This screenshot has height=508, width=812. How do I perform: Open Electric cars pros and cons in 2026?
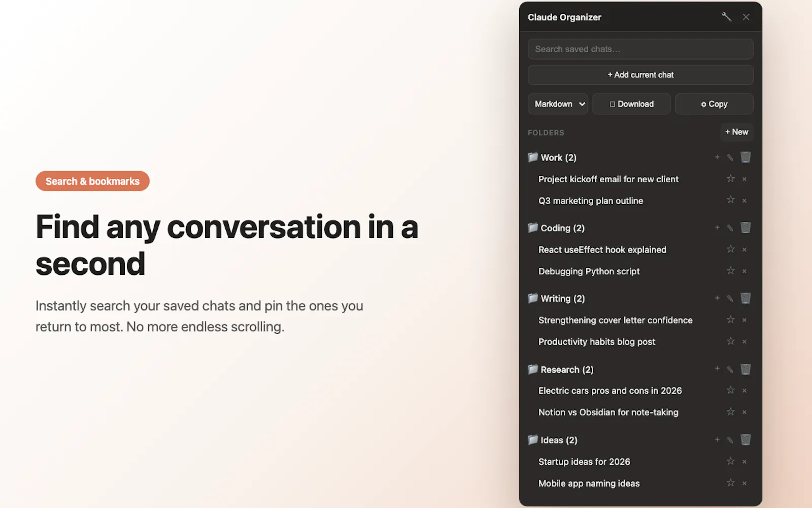click(x=610, y=391)
